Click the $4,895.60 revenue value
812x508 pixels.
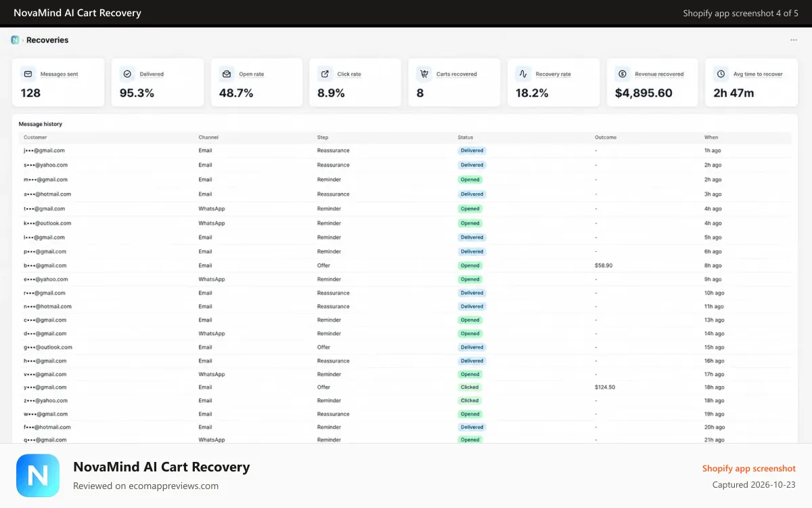pyautogui.click(x=644, y=93)
